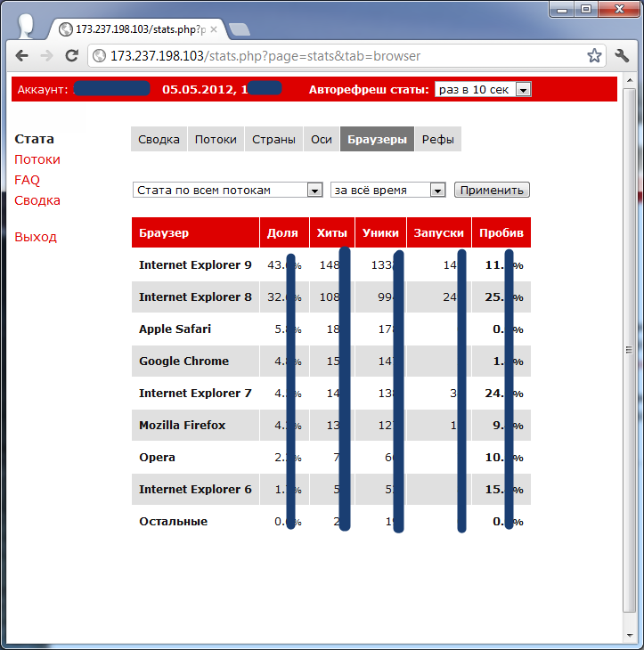This screenshot has height=650, width=644.
Task: Click the scrollbar down arrow
Action: pyautogui.click(x=630, y=635)
